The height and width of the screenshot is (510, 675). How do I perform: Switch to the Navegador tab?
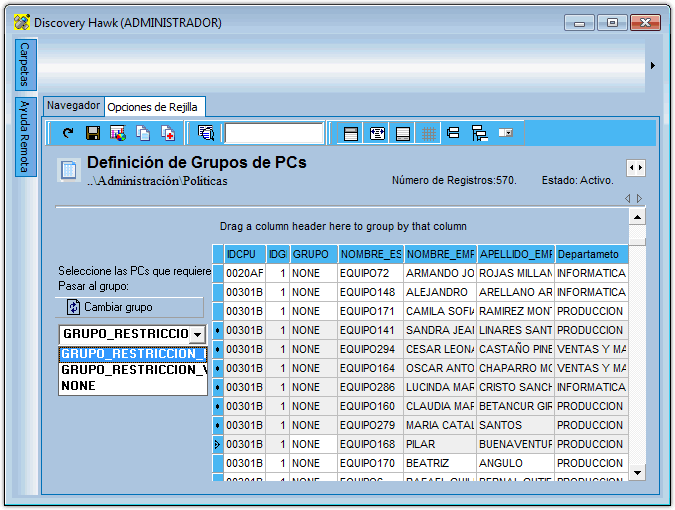(x=73, y=105)
